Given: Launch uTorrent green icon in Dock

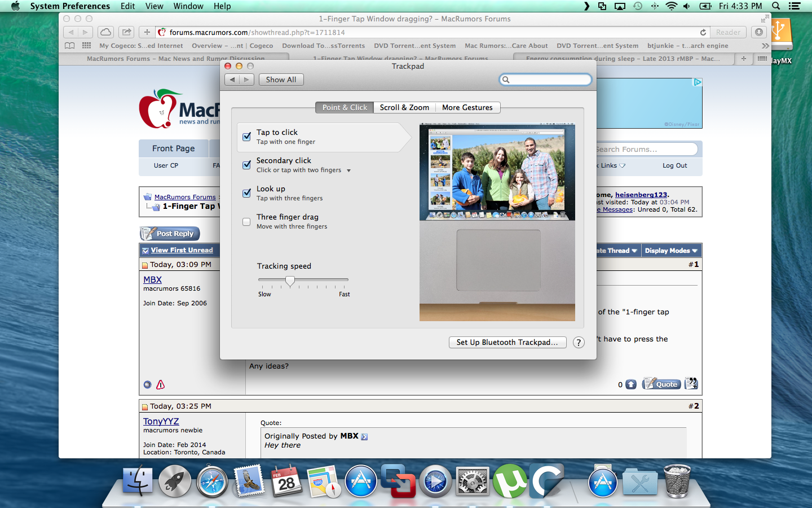Looking at the screenshot, I should coord(510,481).
